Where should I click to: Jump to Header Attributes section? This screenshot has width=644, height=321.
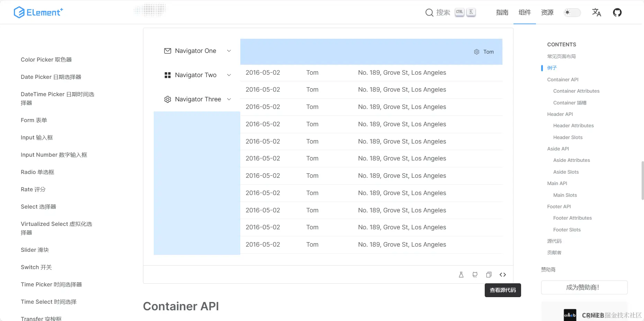[573, 126]
